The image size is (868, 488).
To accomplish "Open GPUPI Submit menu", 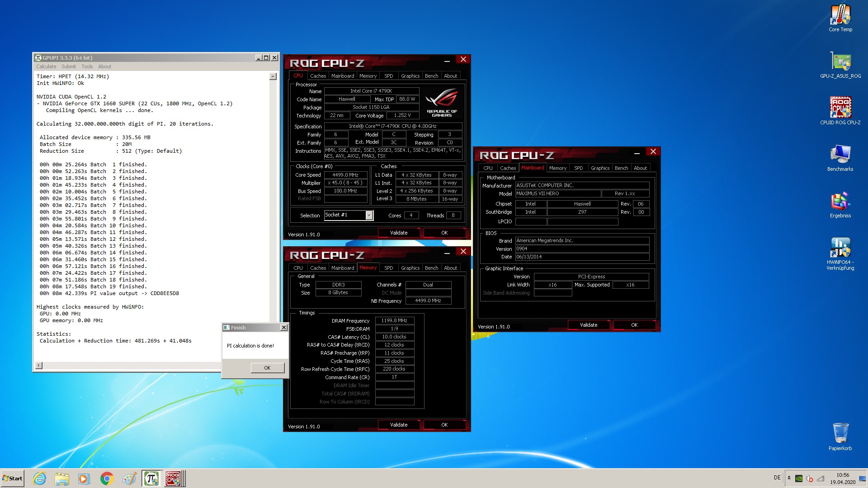I will [x=69, y=66].
